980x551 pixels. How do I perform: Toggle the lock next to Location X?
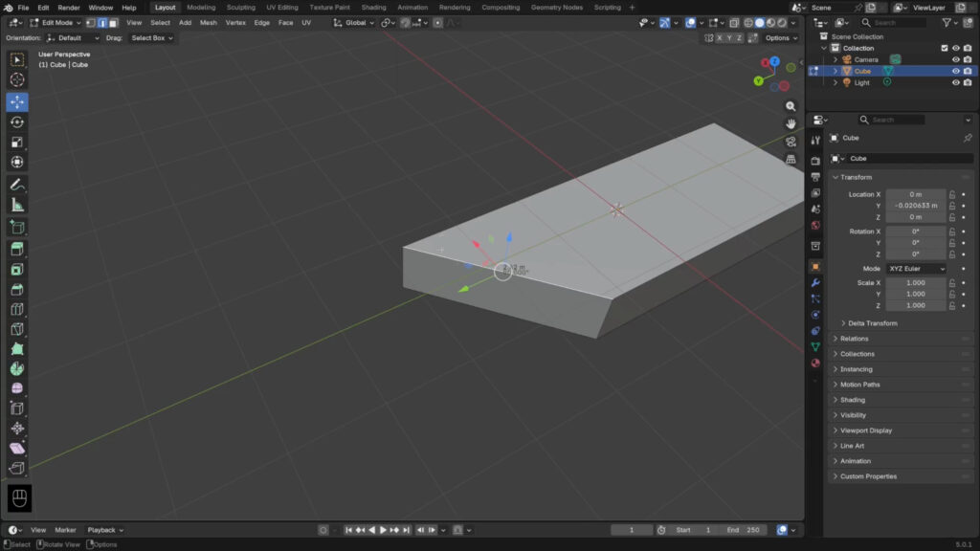point(952,194)
